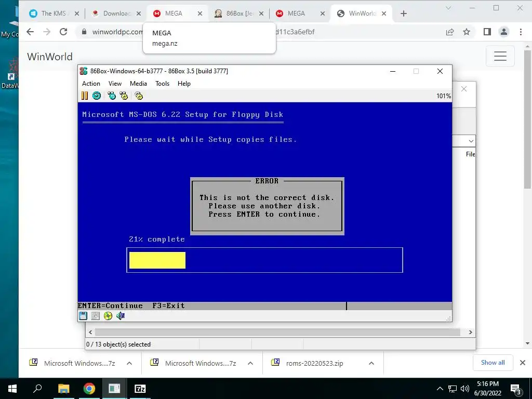Click the CD-ROM drive status icon

pyautogui.click(x=108, y=316)
